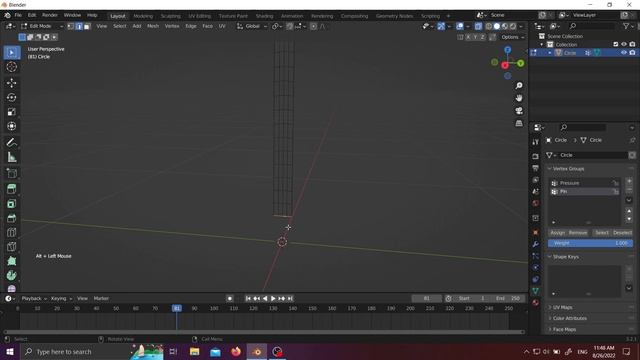
Task: Play the animation forward
Action: tap(273, 298)
